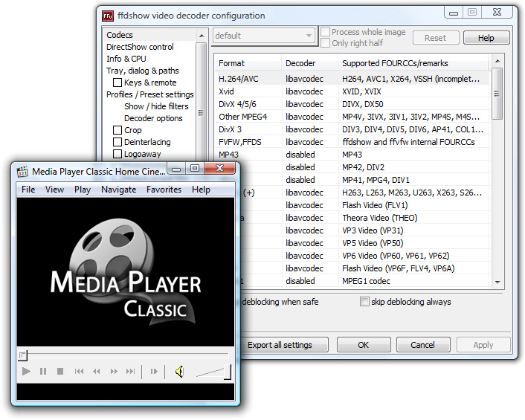The height and width of the screenshot is (420, 525).
Task: Open the default preset dropdown
Action: coord(264,36)
